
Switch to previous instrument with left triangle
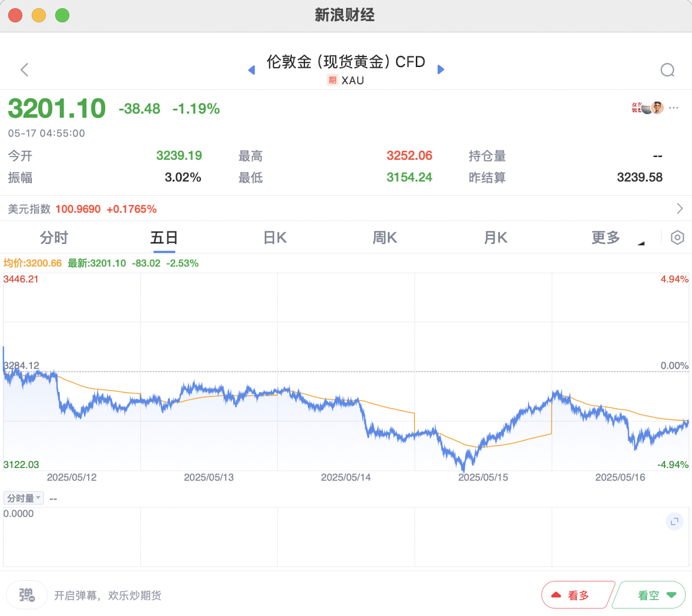point(251,70)
